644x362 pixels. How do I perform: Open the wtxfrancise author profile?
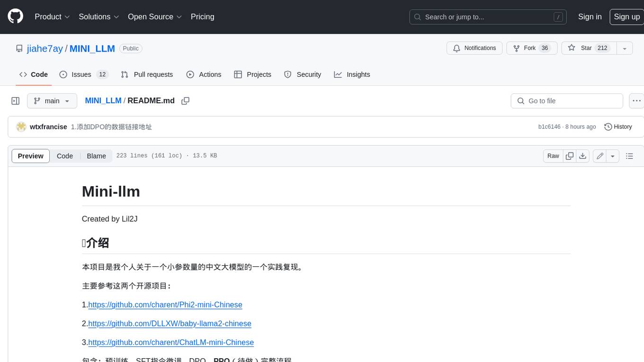pos(48,127)
